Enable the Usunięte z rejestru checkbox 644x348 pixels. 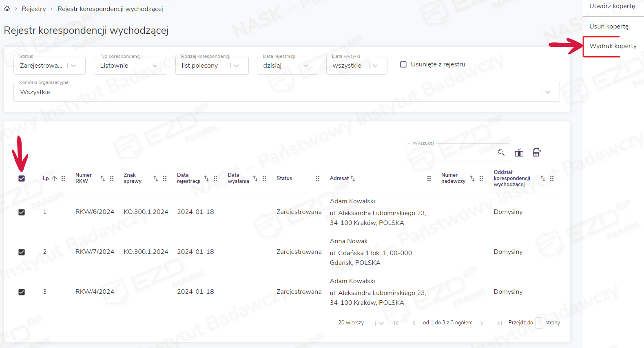point(403,64)
